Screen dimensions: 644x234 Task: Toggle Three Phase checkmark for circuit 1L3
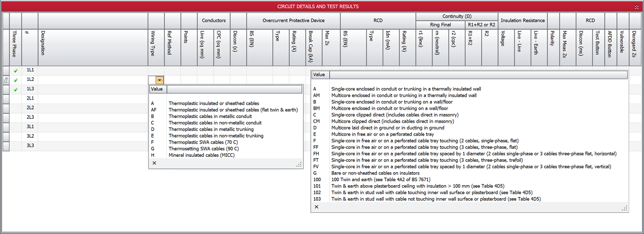16,90
